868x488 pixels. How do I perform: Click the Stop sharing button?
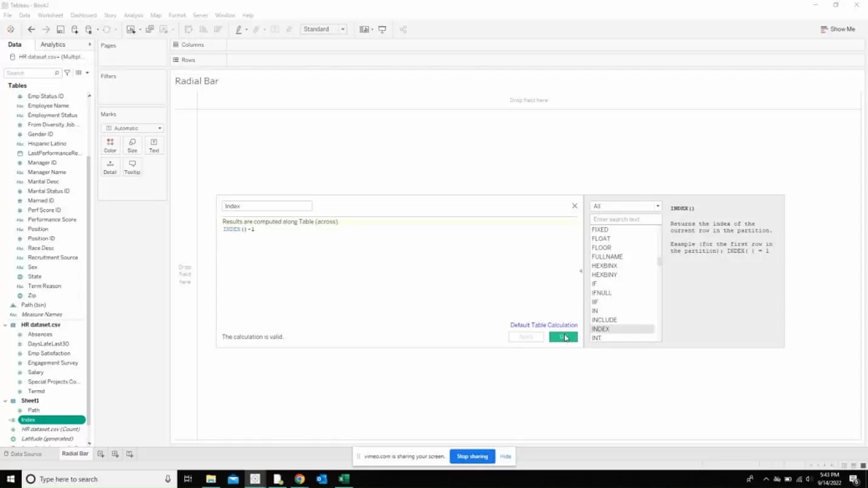472,456
